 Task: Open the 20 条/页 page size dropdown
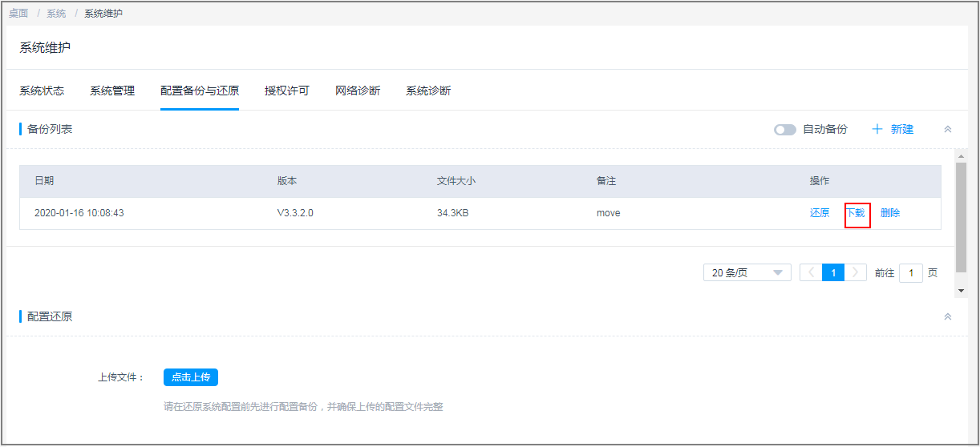(747, 273)
